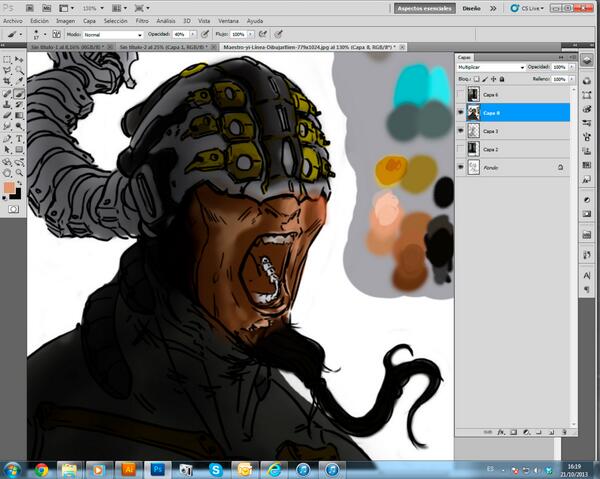Image resolution: width=600 pixels, height=479 pixels.
Task: Toggle the brush panel button
Action: pos(56,34)
